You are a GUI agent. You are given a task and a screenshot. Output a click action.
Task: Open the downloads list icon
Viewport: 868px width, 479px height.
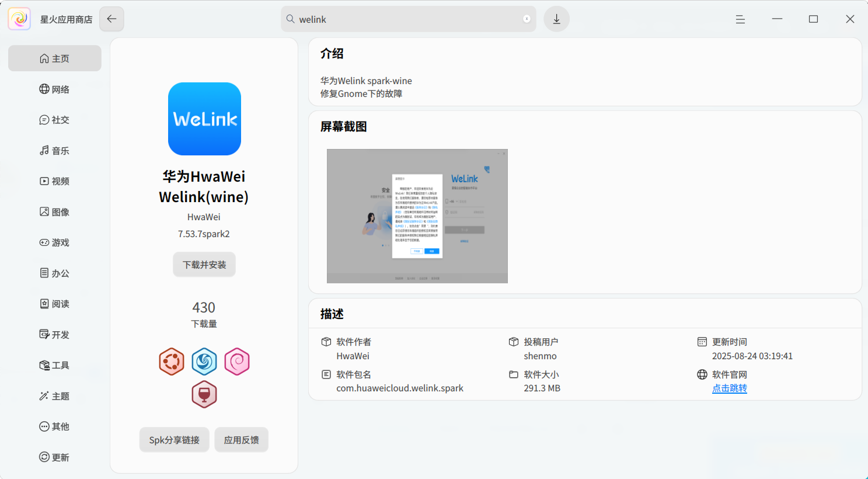[557, 19]
